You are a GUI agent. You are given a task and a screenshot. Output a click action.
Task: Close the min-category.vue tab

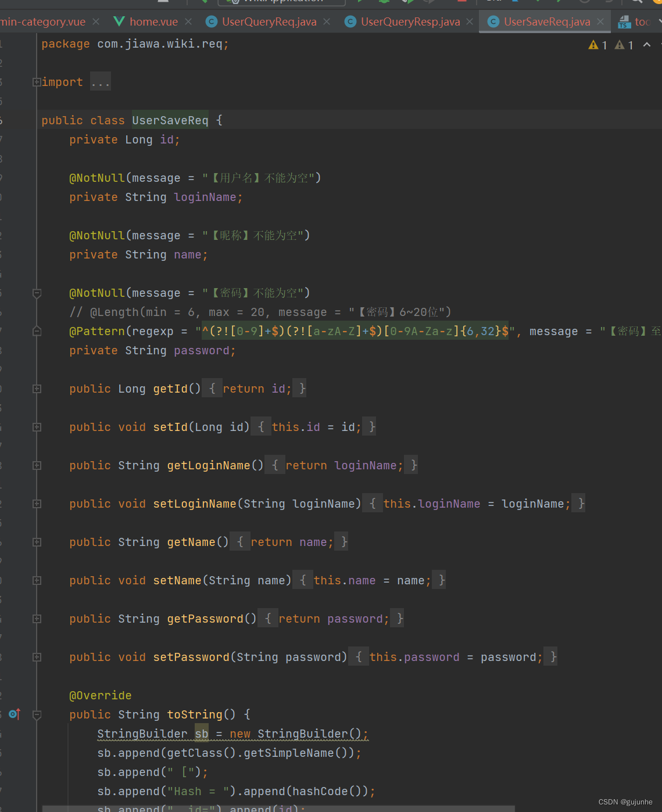coord(96,21)
